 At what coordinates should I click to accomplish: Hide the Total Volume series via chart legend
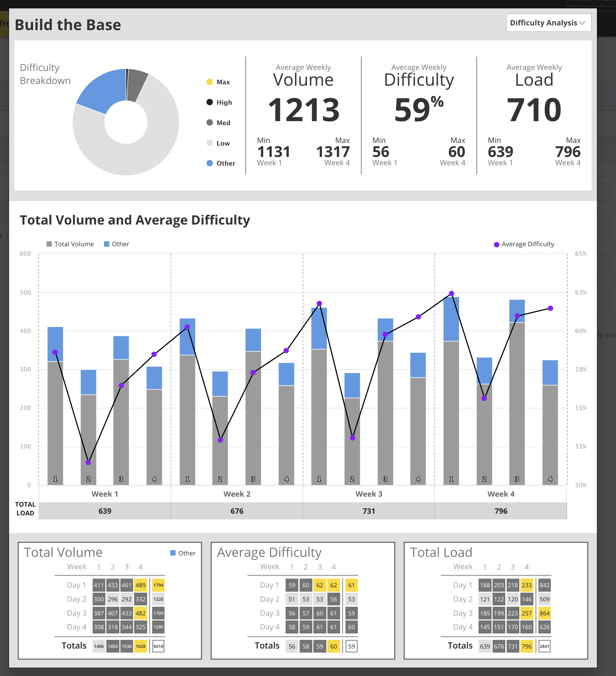[70, 244]
